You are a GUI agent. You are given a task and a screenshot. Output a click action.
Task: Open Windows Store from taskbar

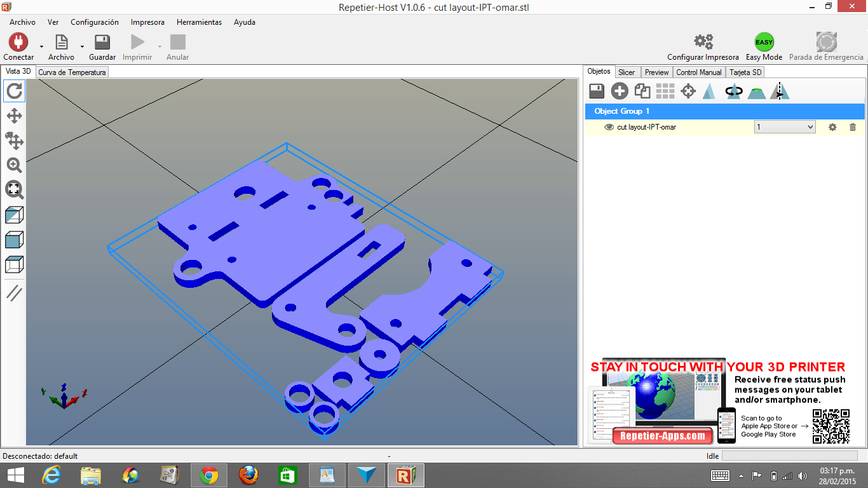288,475
